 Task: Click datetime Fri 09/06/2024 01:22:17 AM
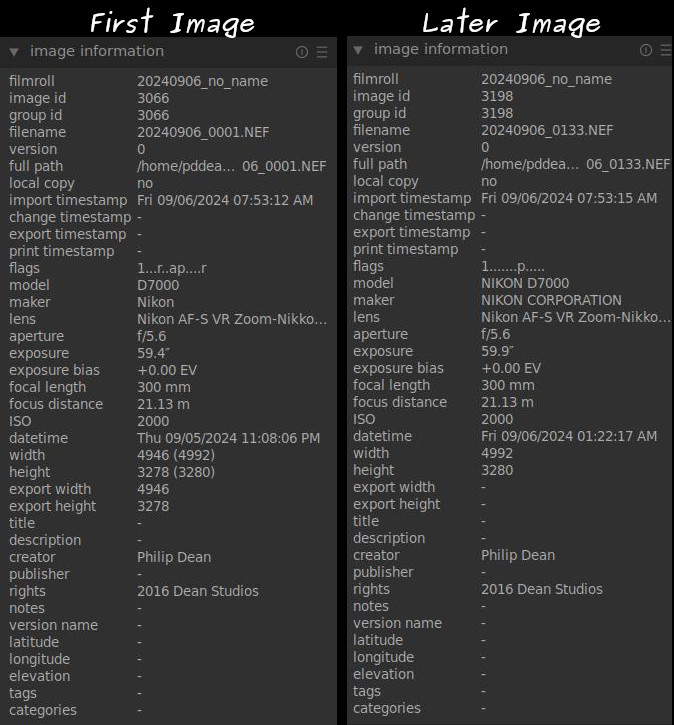(569, 436)
